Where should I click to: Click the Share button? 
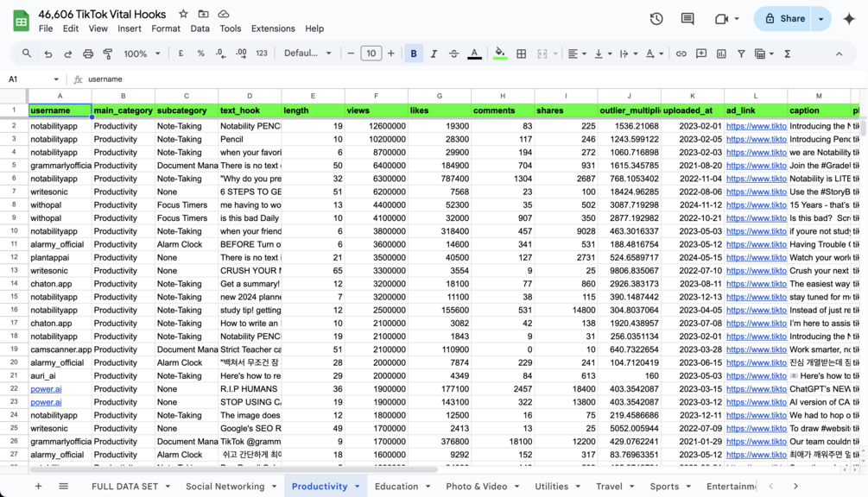[784, 19]
